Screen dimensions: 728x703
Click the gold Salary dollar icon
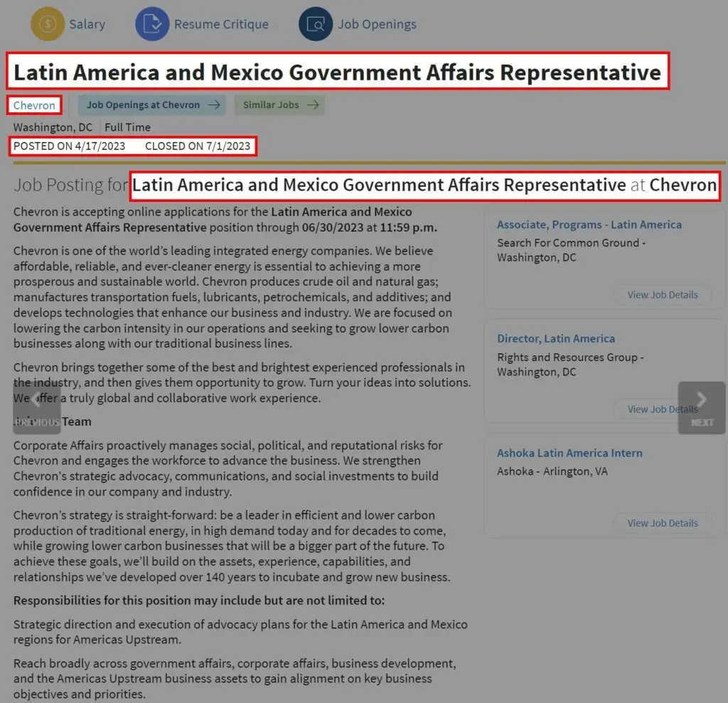[48, 24]
